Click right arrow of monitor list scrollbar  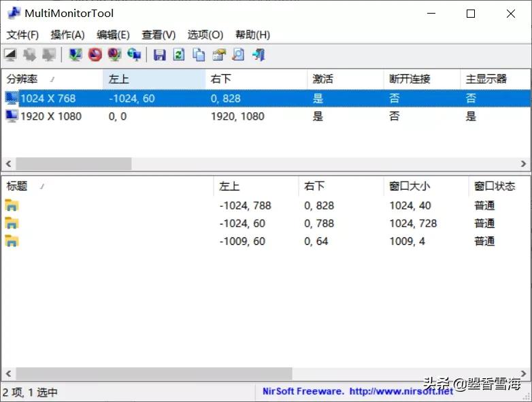coord(524,164)
